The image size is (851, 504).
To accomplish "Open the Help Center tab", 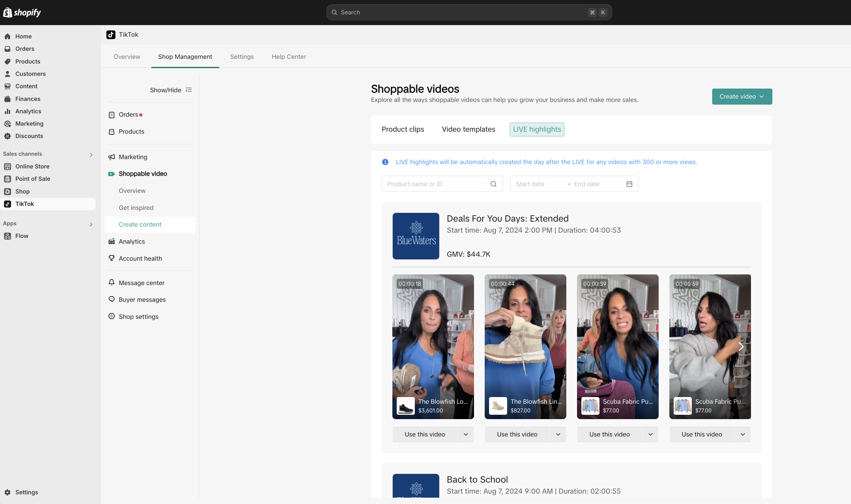I will point(289,57).
